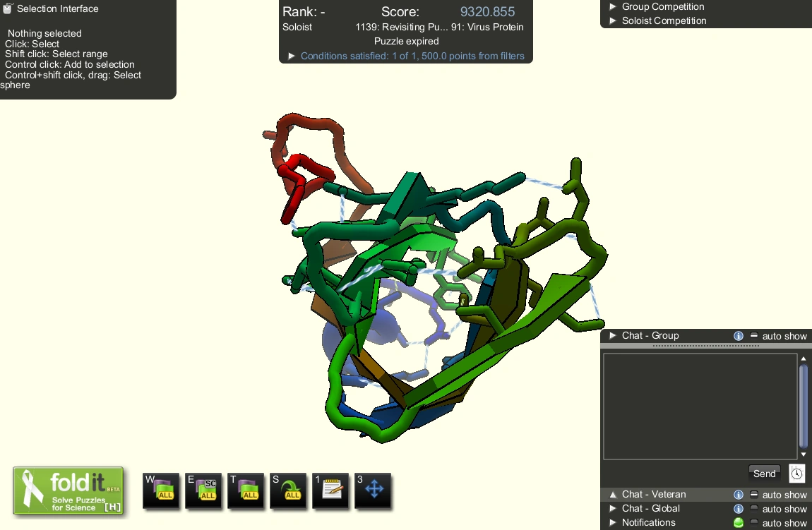The image size is (812, 530).
Task: Toggle auto show for Chat - Group
Action: [x=784, y=336]
